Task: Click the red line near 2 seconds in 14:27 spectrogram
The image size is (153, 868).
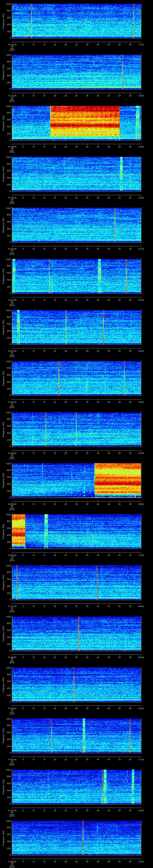Action: click(17, 583)
